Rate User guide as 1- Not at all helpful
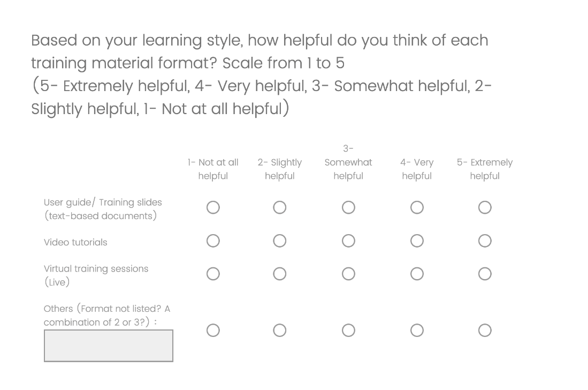This screenshot has width=588, height=390. (213, 207)
